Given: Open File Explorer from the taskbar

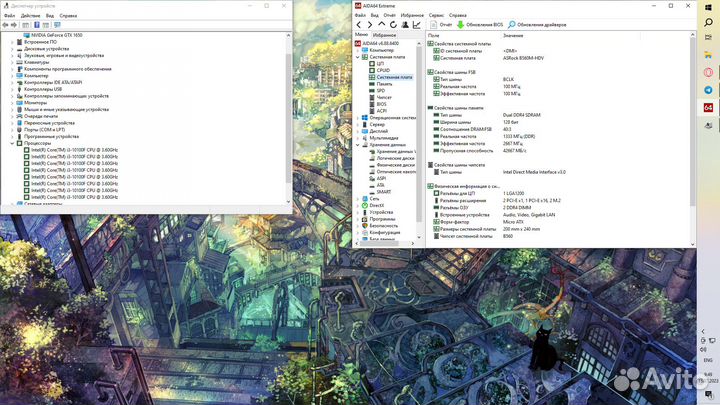Looking at the screenshot, I should 708,55.
